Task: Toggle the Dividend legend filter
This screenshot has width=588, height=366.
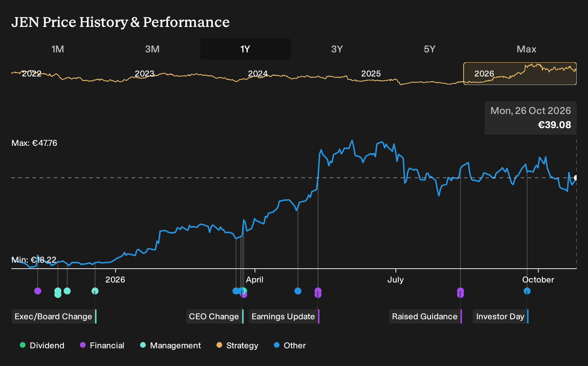Action: tap(42, 345)
